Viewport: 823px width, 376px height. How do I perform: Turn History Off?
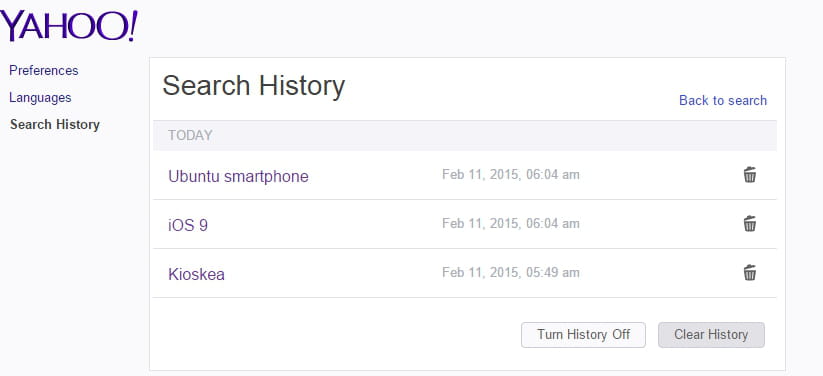(x=583, y=335)
